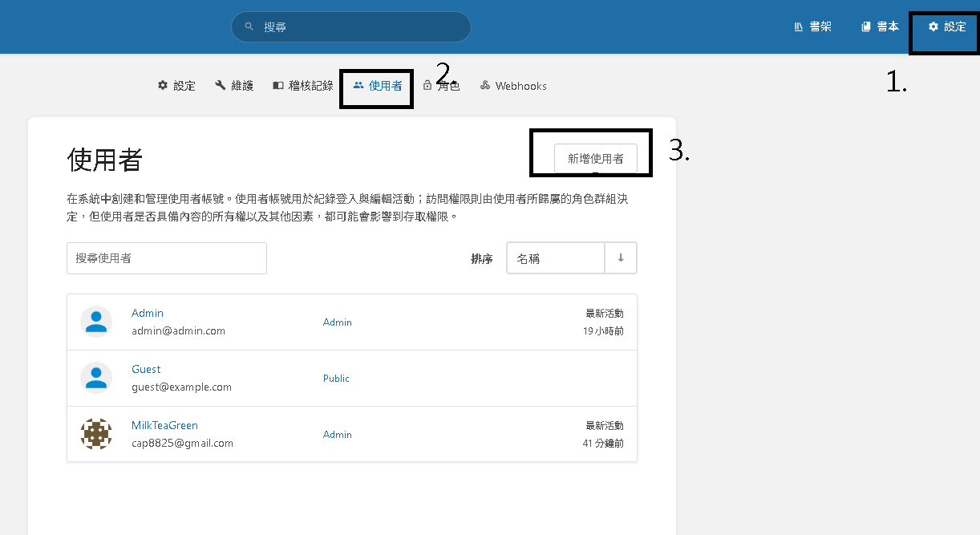Open the MilkTeaGreen user link
Viewport: 980px width, 535px height.
pyautogui.click(x=164, y=425)
